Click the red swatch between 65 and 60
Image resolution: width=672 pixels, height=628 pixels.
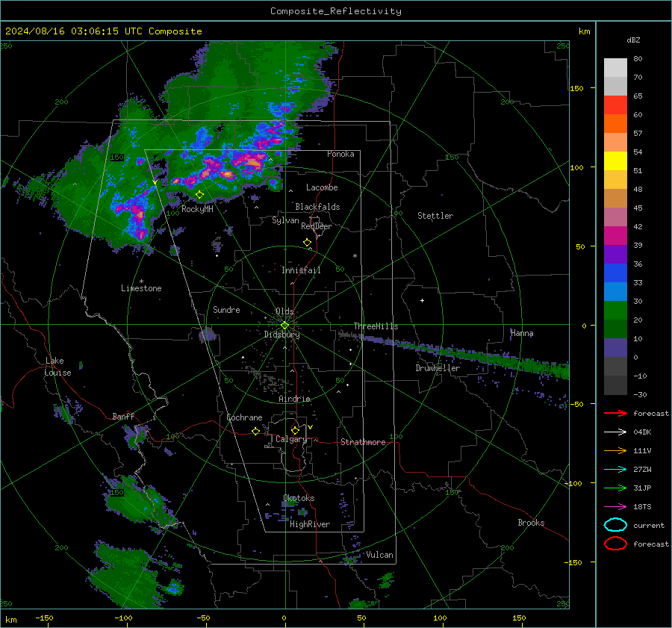[615, 105]
